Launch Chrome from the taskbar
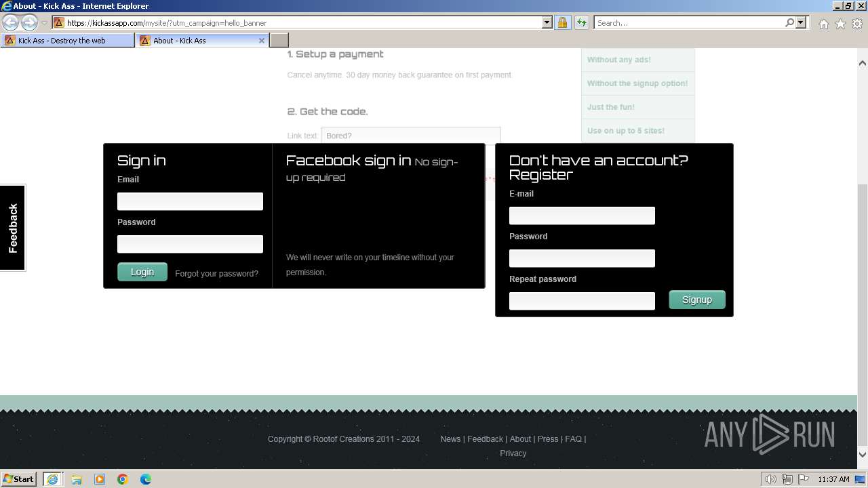The image size is (868, 488). [123, 479]
